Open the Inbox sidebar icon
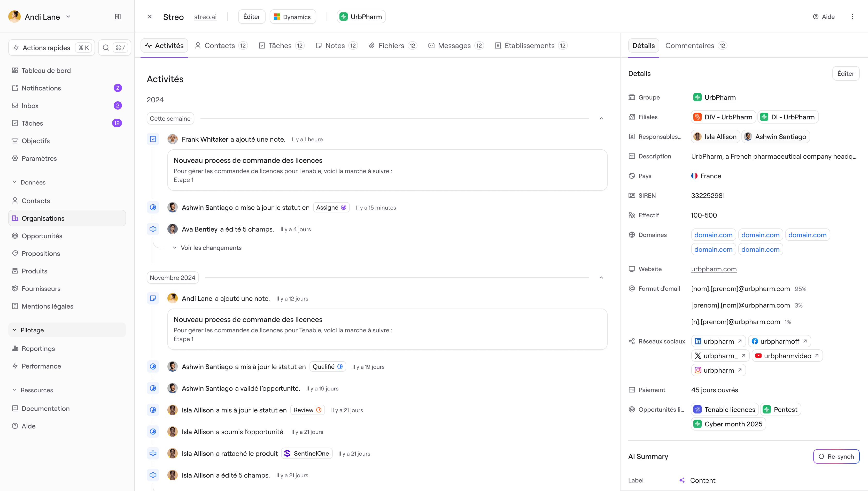Image resolution: width=868 pixels, height=491 pixels. (16, 105)
